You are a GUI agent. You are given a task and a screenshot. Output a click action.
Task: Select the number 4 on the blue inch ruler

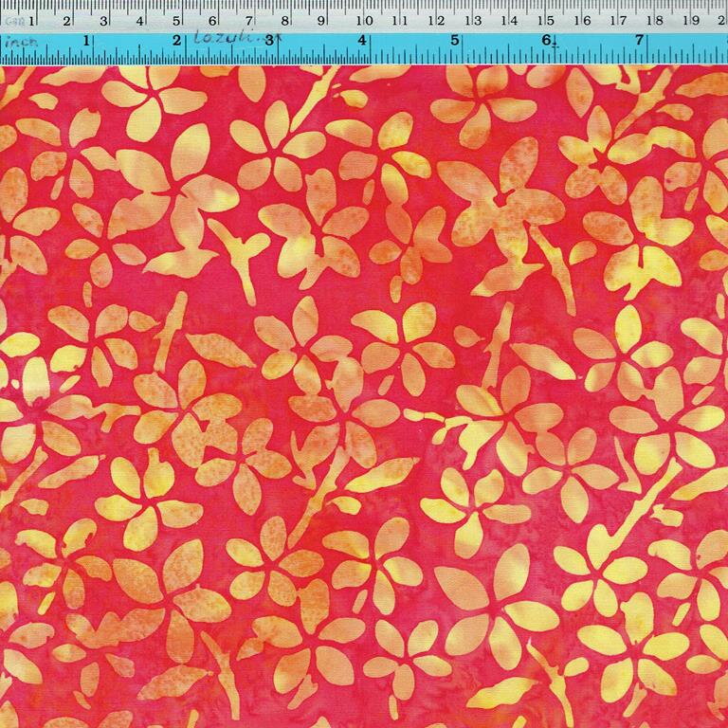362,41
